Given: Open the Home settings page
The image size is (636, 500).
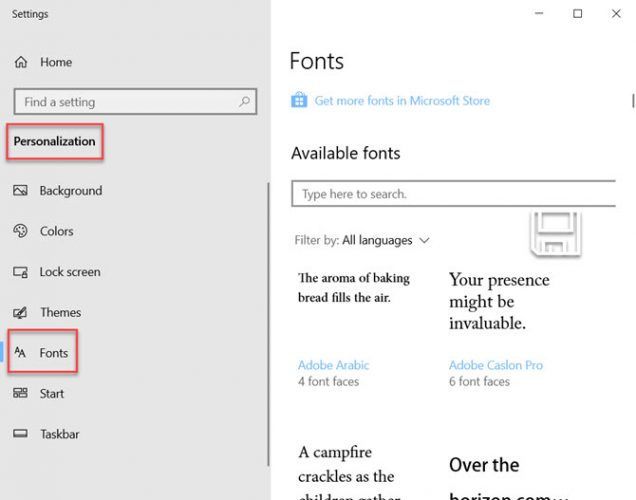Looking at the screenshot, I should [x=56, y=62].
